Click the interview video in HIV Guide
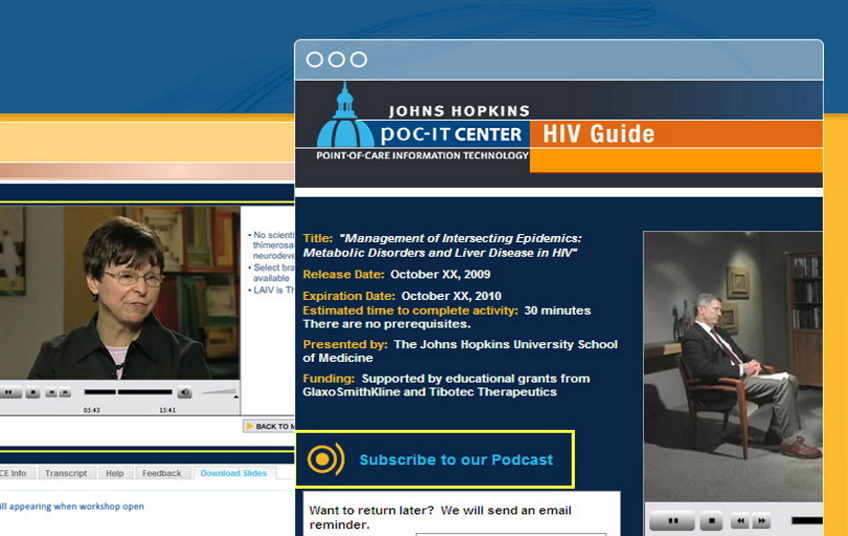 pyautogui.click(x=733, y=367)
